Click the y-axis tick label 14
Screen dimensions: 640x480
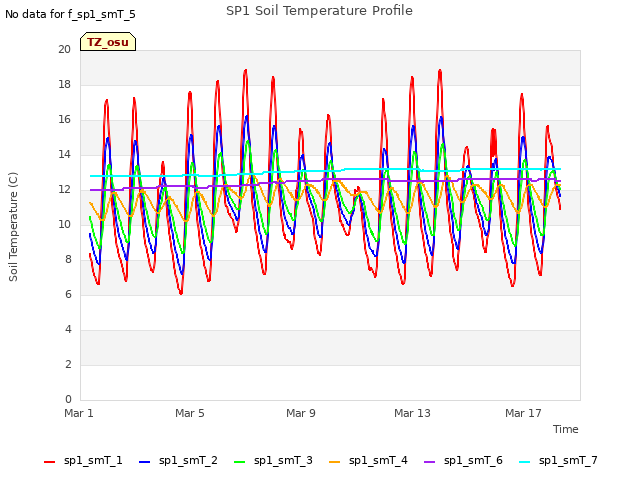(x=64, y=155)
